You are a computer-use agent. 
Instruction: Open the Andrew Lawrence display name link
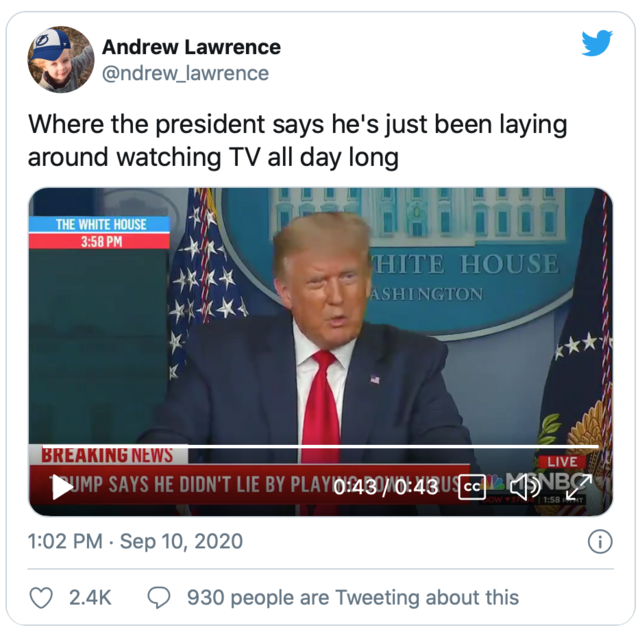click(x=191, y=47)
